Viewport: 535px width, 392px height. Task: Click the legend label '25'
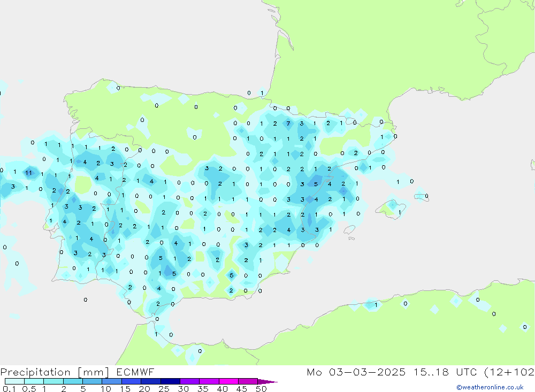164,389
